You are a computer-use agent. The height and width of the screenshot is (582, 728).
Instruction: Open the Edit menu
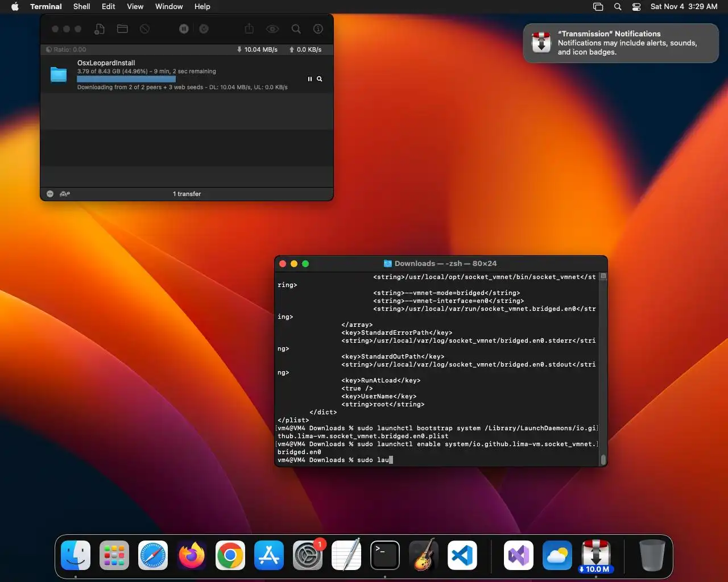coord(109,7)
